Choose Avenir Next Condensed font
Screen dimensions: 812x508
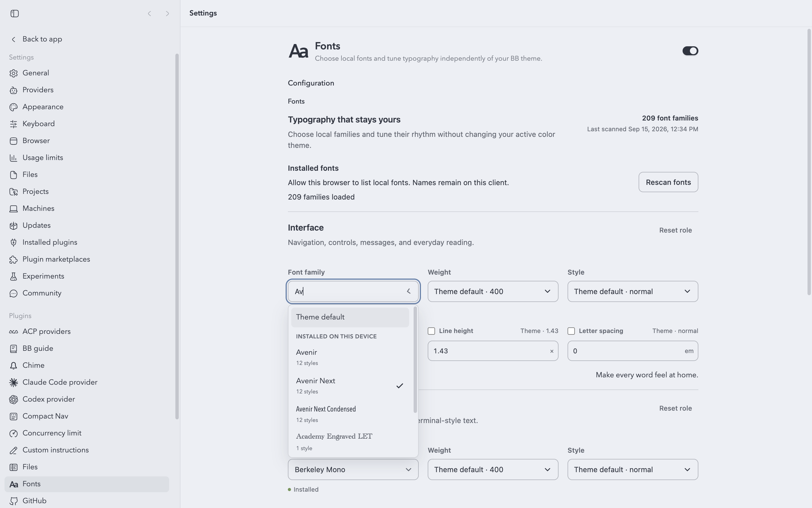(350, 414)
